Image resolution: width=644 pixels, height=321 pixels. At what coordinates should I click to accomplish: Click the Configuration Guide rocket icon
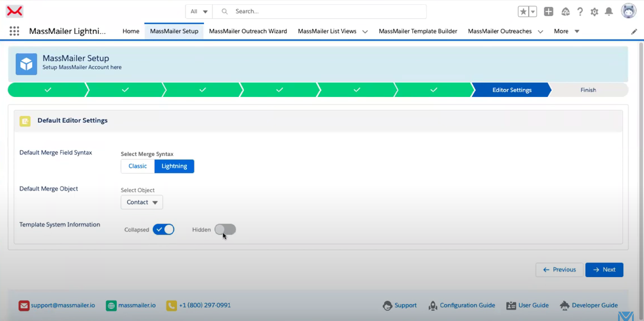pos(433,306)
